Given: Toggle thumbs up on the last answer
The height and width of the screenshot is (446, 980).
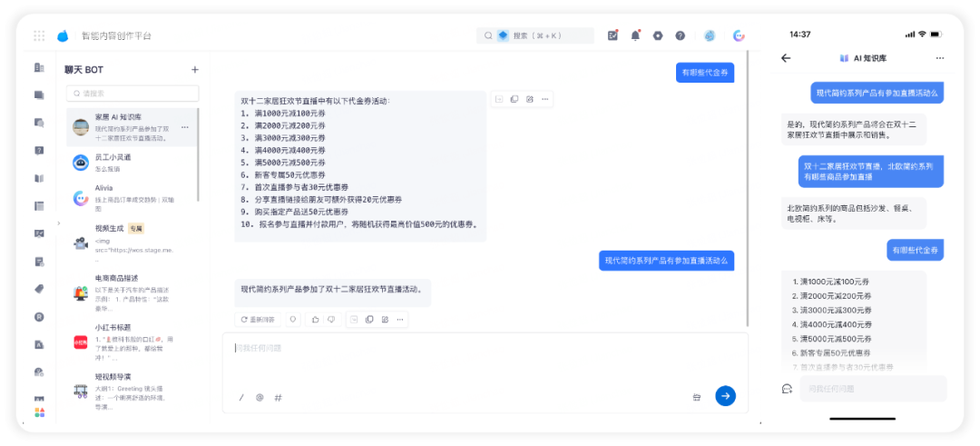Looking at the screenshot, I should click(x=315, y=320).
